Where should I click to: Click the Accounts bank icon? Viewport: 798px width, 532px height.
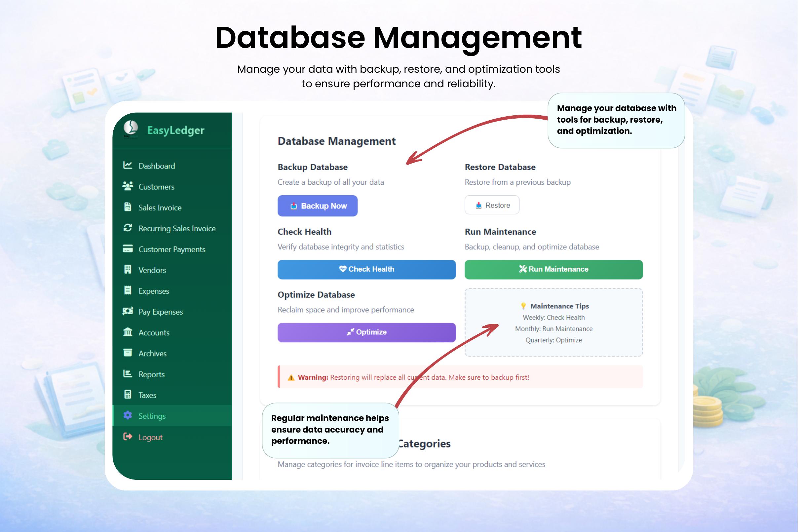pos(128,332)
